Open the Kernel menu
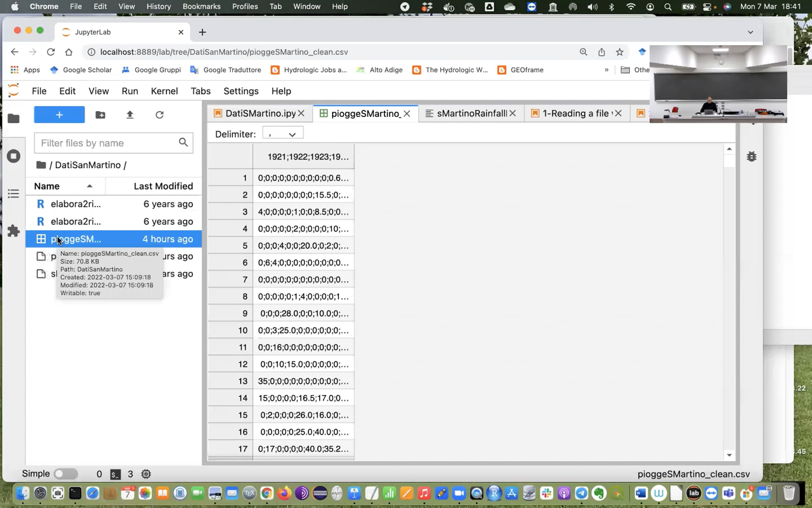Image resolution: width=812 pixels, height=508 pixels. click(x=164, y=91)
